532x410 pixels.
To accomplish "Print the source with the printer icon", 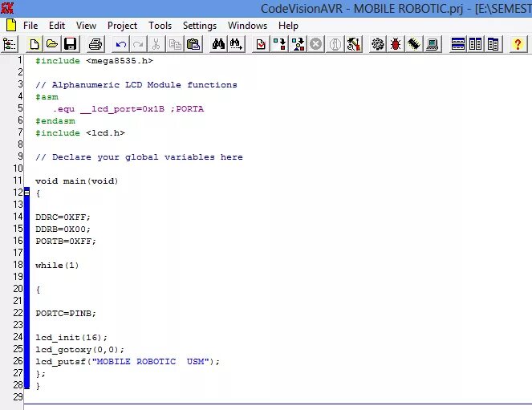I will pos(95,44).
